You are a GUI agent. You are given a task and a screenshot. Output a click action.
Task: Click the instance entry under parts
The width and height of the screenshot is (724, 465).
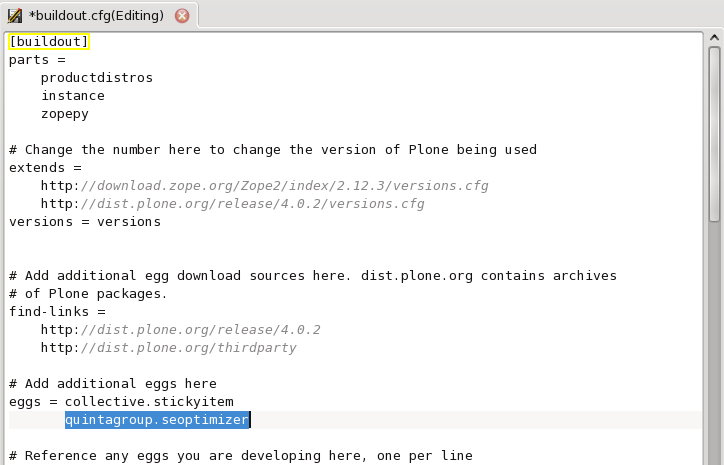pos(72,96)
